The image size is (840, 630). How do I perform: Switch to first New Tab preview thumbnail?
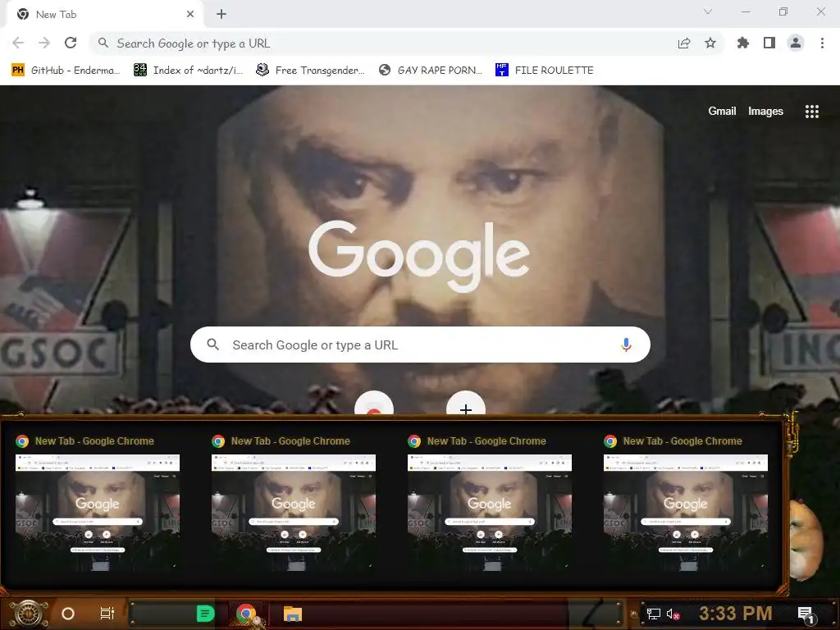click(x=98, y=513)
